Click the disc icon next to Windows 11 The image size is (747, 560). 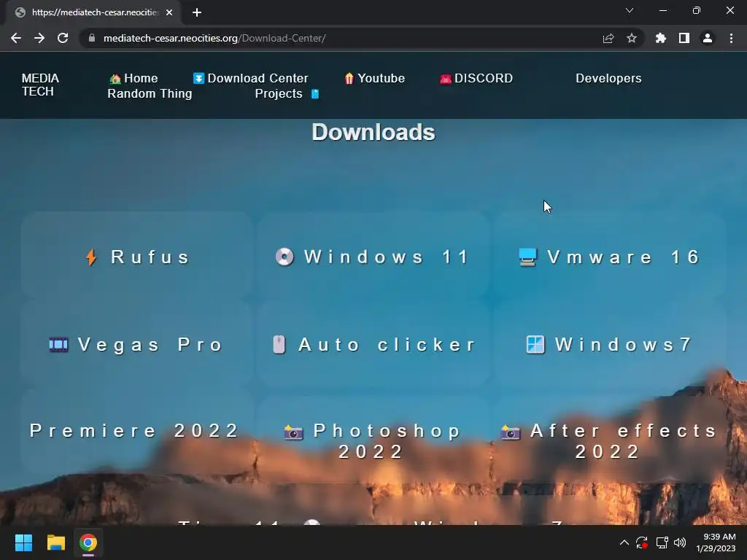point(285,257)
